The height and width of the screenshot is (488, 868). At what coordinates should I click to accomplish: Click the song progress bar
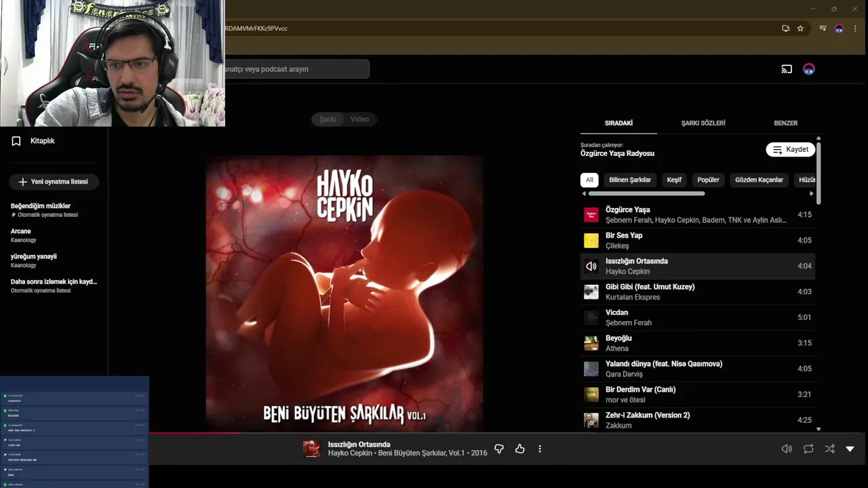pos(509,432)
